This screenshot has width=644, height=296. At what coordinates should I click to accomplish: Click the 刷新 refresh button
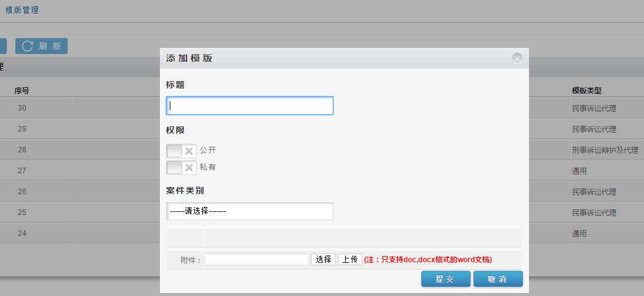tap(42, 46)
